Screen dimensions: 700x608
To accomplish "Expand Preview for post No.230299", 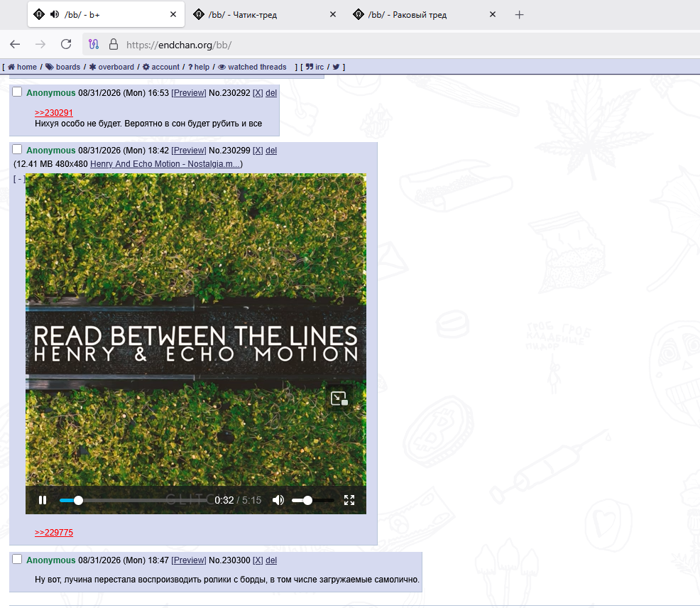I will [189, 151].
